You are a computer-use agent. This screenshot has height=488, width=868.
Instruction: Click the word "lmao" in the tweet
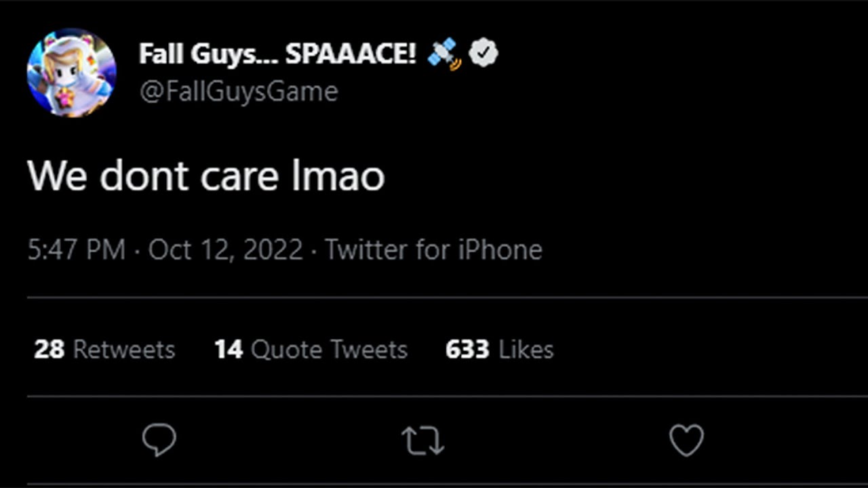click(338, 176)
